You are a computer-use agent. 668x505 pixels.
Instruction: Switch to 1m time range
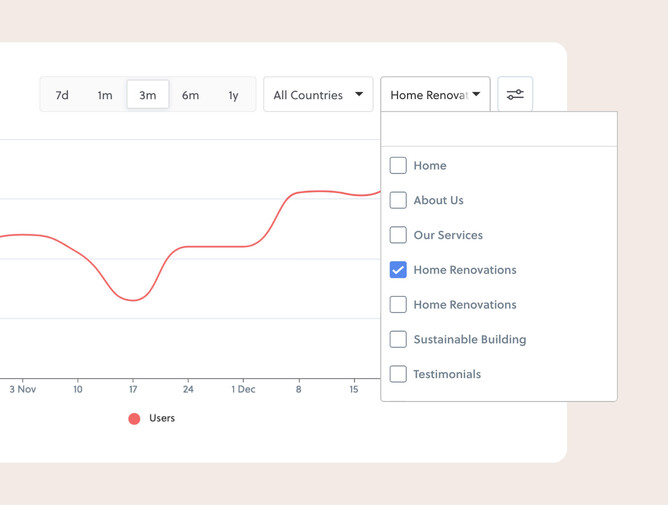pyautogui.click(x=105, y=95)
